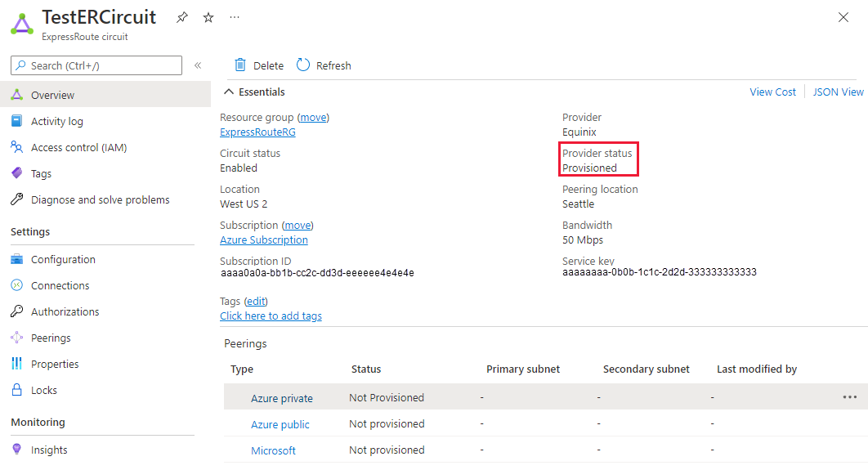Click the Refresh circular arrow icon
This screenshot has width=868, height=470.
(303, 65)
